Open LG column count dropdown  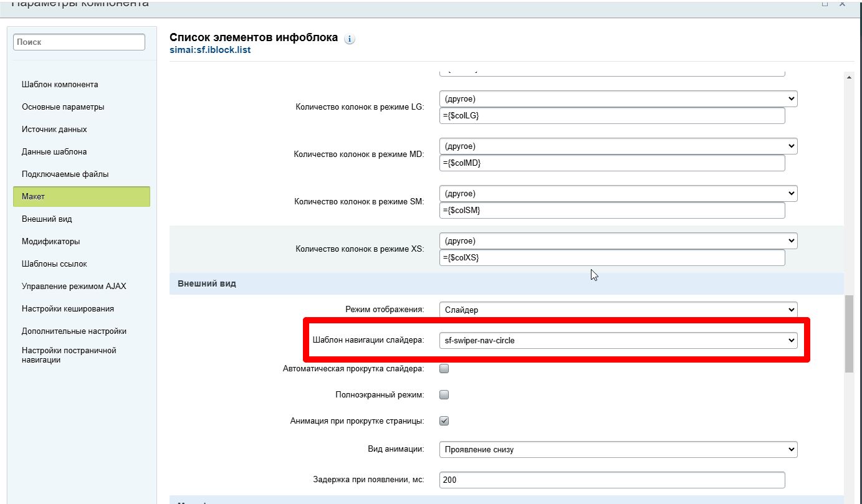[x=618, y=99]
